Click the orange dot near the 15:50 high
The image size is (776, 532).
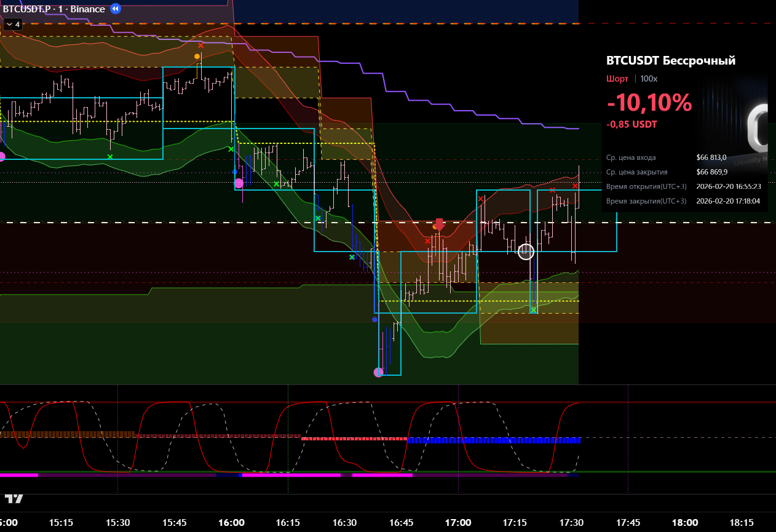[197, 56]
